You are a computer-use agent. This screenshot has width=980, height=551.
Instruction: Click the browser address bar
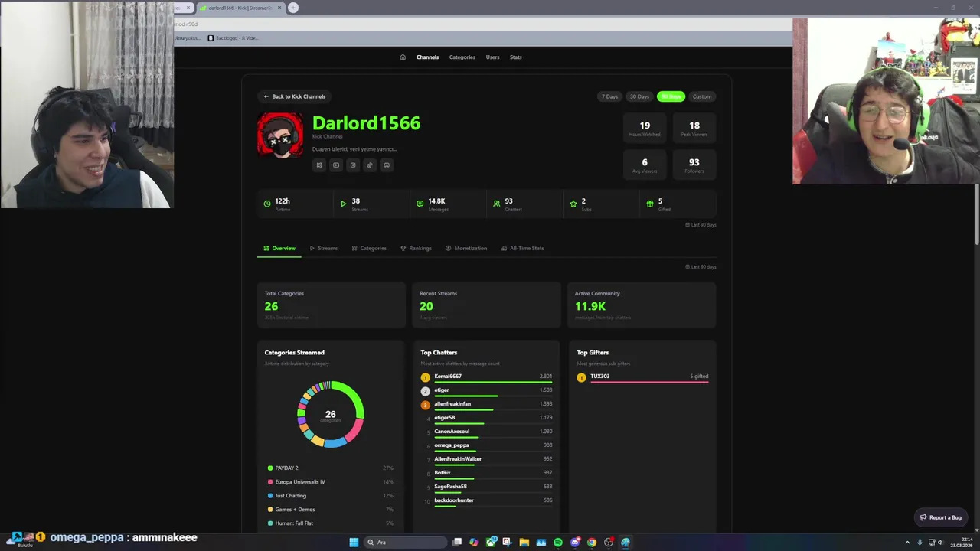(x=482, y=24)
